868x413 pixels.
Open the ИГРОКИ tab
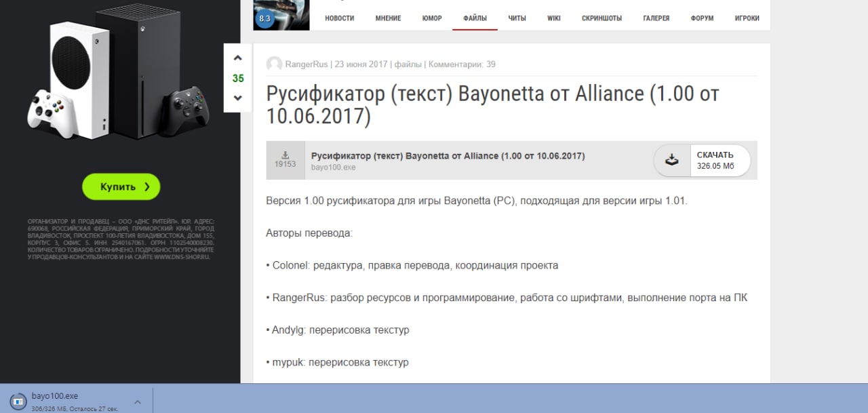[747, 18]
